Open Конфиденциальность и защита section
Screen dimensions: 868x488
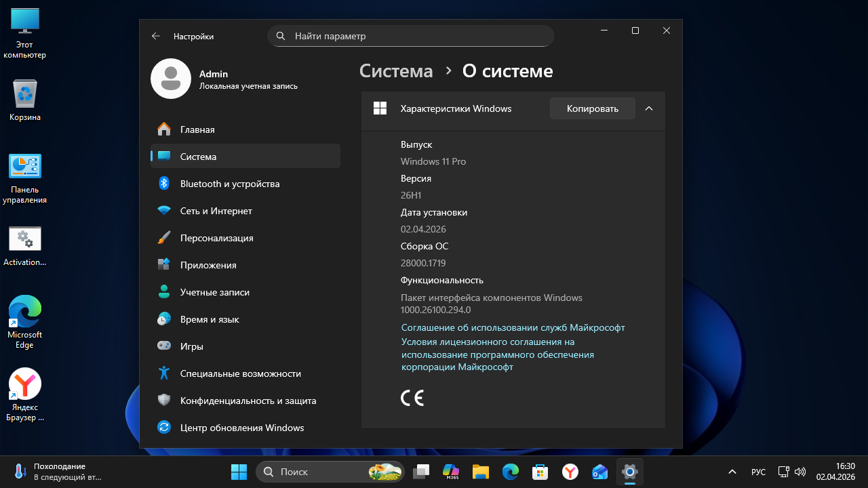248,401
